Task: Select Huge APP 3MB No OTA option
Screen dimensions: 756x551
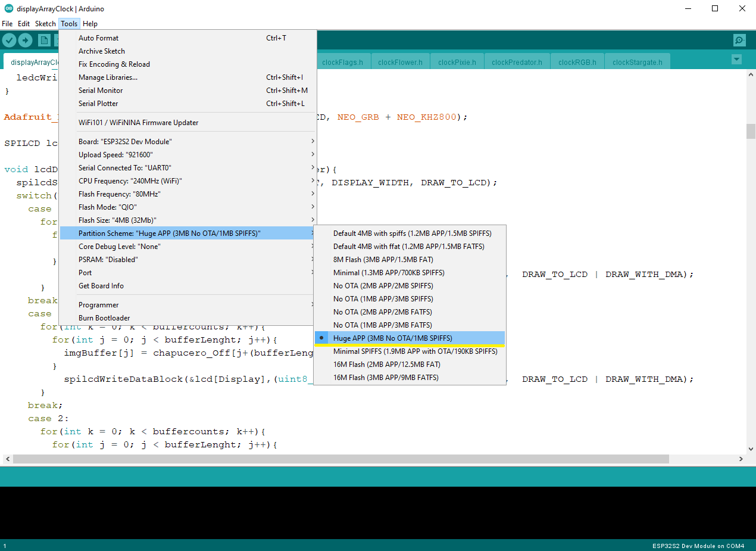Action: pos(410,338)
